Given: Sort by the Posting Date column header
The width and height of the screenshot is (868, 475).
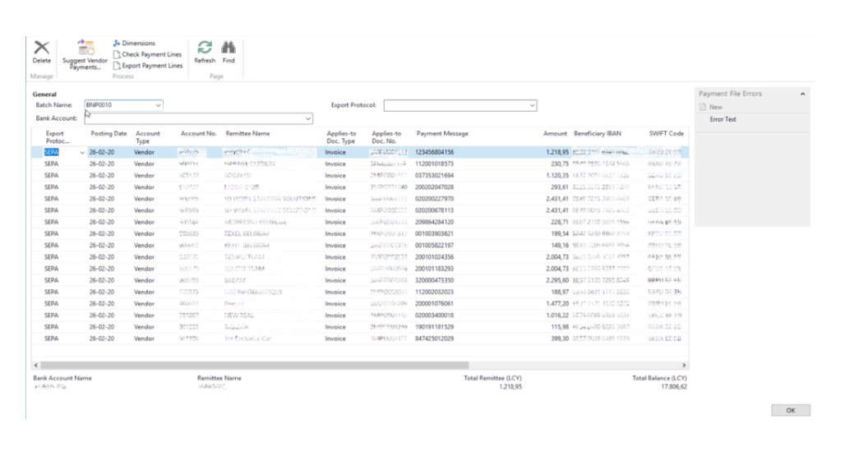Looking at the screenshot, I should pyautogui.click(x=108, y=133).
